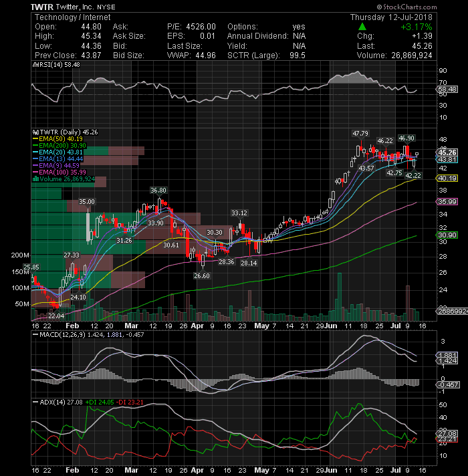
Task: Click the 47.79 peak price annotation
Action: pos(360,133)
